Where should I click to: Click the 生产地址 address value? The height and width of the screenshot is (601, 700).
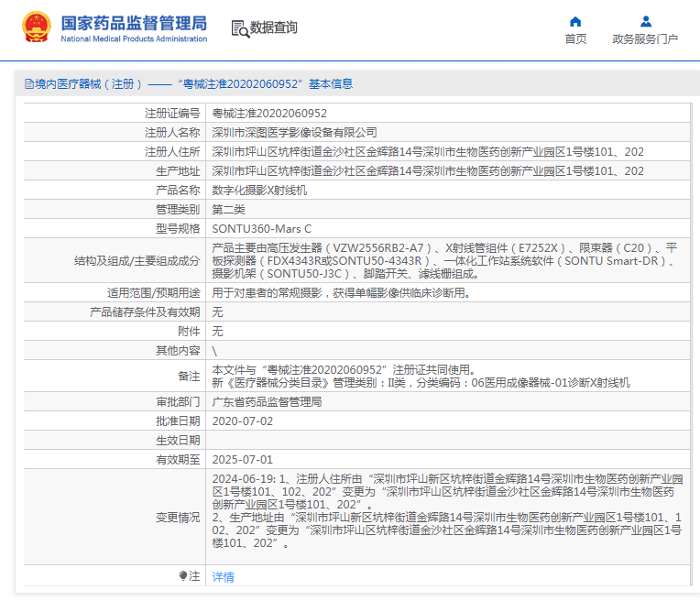[x=428, y=171]
